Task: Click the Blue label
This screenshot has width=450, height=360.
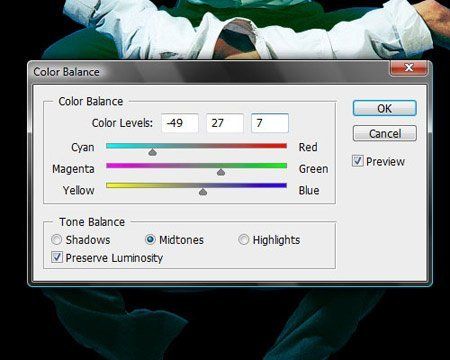Action: point(309,190)
